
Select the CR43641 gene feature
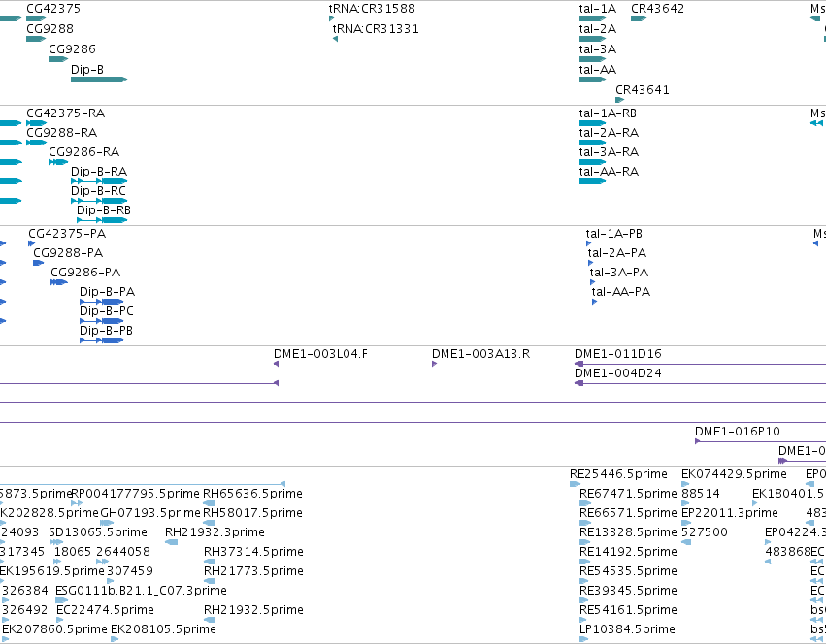pos(620,100)
